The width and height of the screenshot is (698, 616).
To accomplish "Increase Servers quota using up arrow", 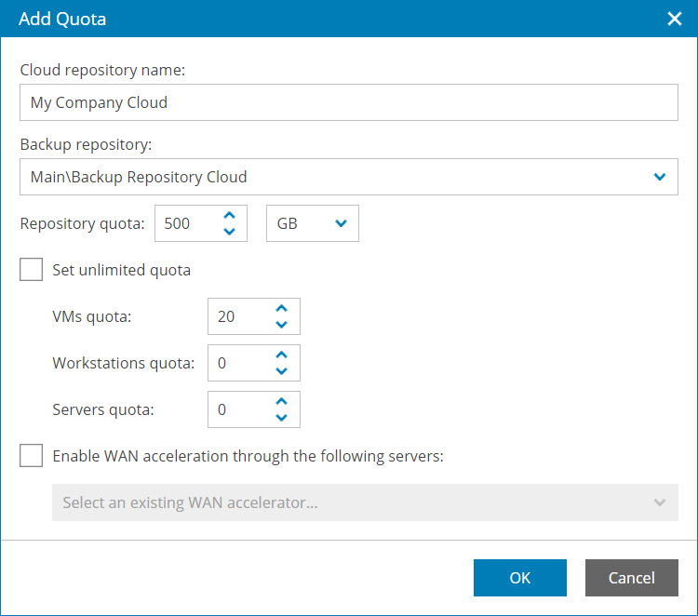I will (x=281, y=401).
